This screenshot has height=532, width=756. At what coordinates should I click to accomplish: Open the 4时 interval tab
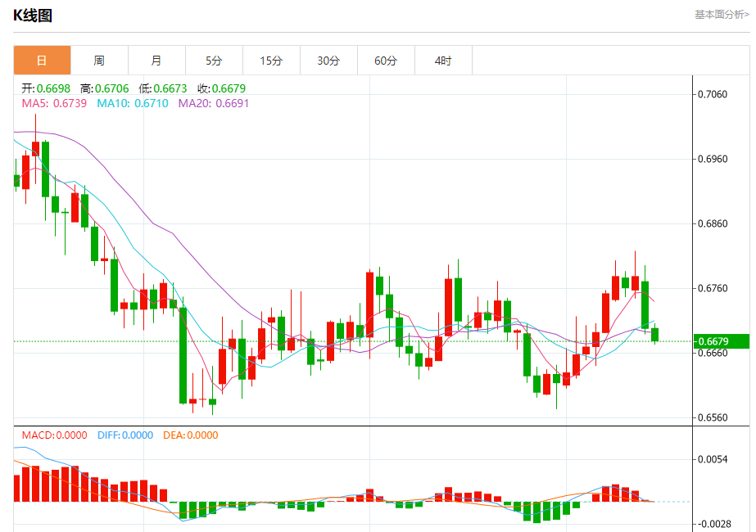pyautogui.click(x=444, y=61)
